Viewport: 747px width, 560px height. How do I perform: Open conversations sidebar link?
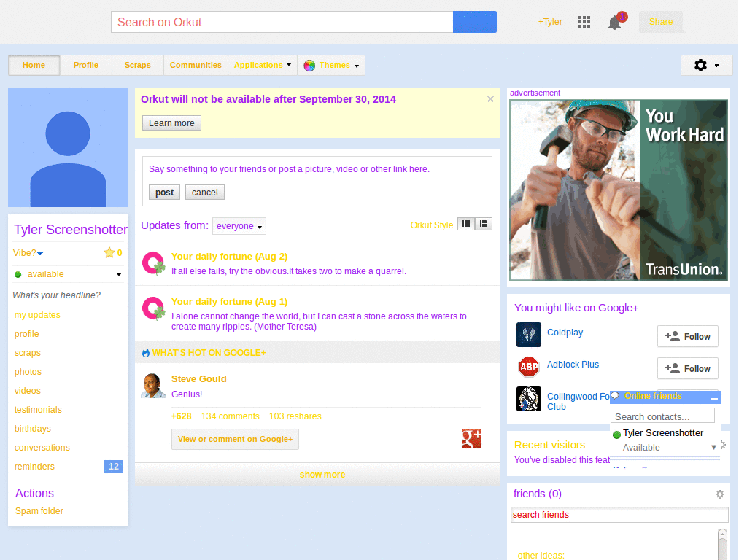(42, 448)
